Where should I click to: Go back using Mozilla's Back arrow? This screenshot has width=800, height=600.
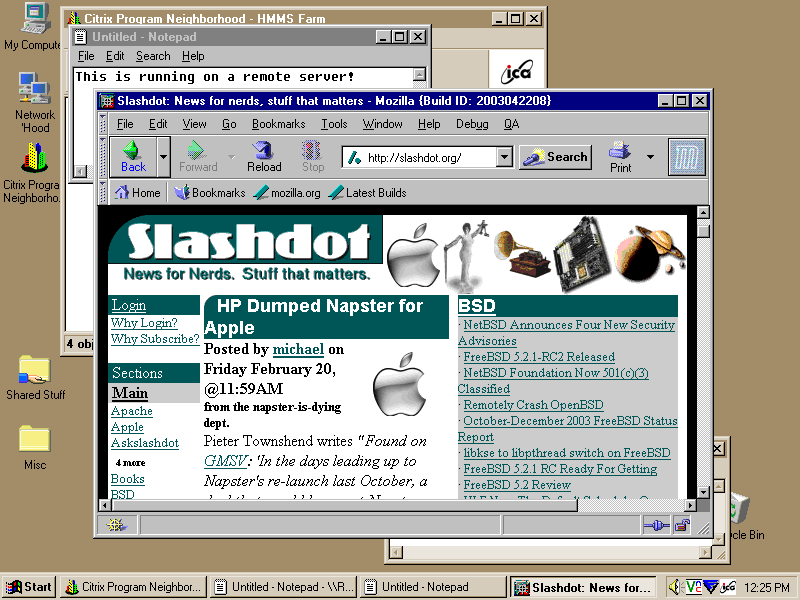[133, 157]
